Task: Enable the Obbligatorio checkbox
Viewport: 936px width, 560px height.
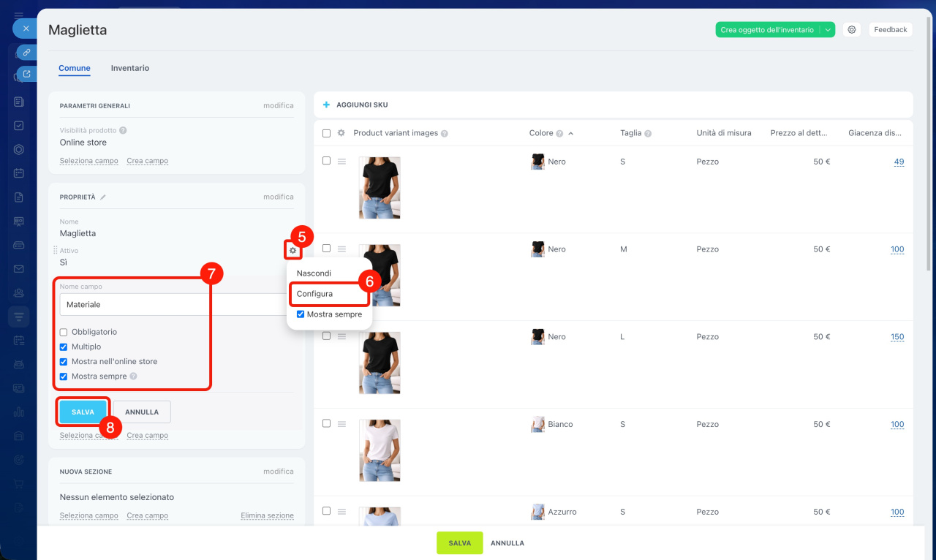Action: coord(64,332)
